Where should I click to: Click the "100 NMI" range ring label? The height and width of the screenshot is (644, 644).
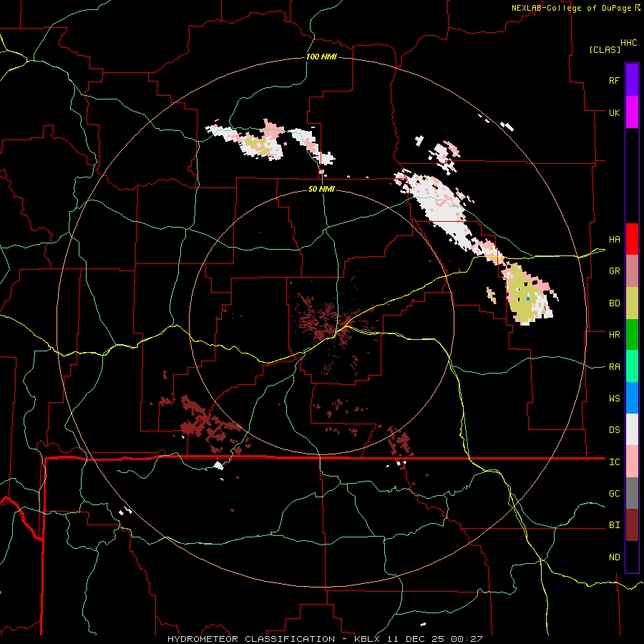pyautogui.click(x=321, y=57)
